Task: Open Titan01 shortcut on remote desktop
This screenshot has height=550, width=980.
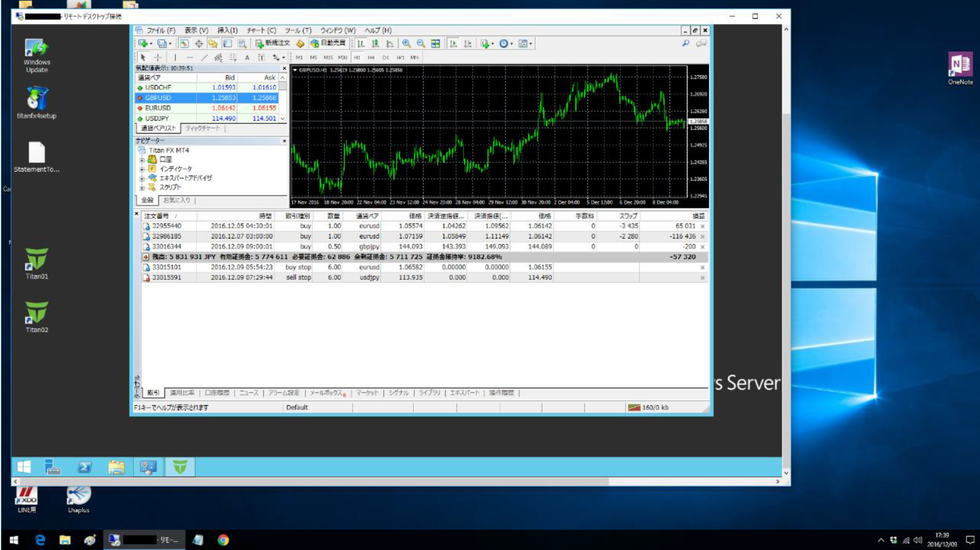Action: (x=36, y=264)
